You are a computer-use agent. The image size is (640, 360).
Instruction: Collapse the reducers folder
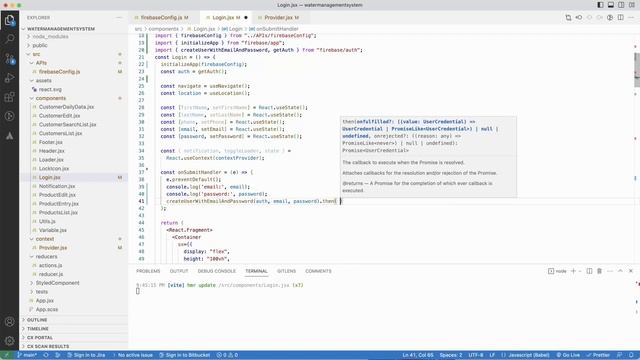47,256
